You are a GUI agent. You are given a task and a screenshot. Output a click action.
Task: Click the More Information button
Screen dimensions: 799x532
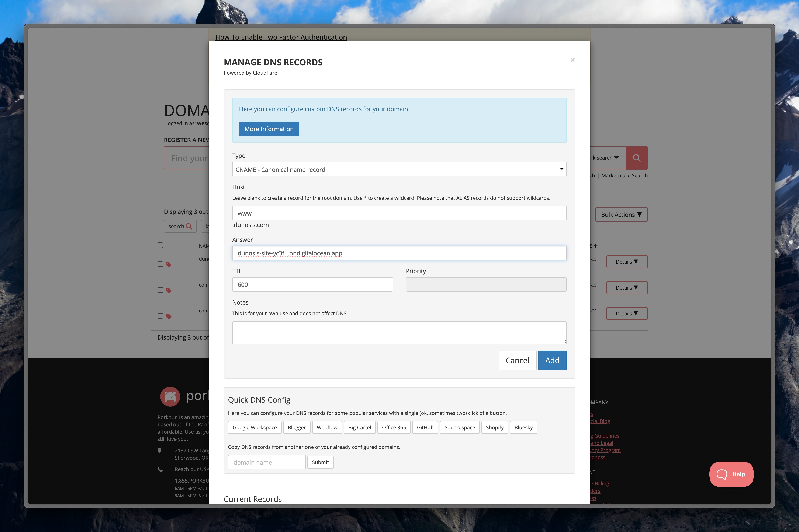tap(269, 129)
